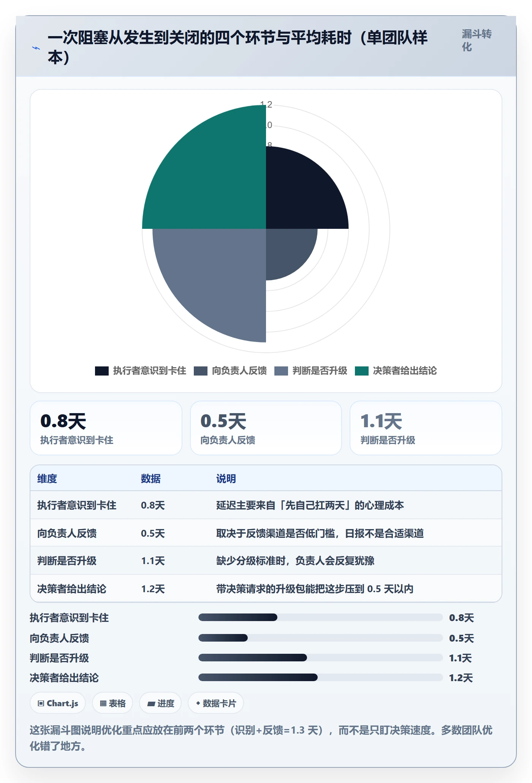Click the 取决于反馈渠道是否低门槛 description cell
The image size is (532, 783).
320,533
